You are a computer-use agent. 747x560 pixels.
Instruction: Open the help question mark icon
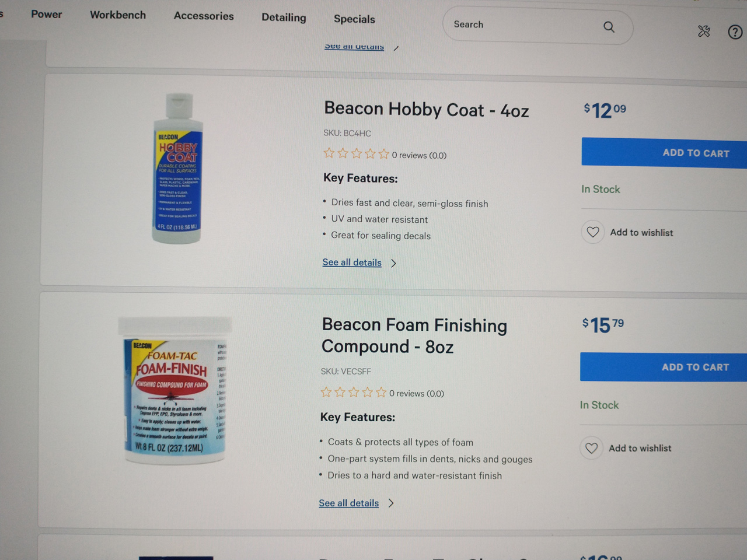[735, 32]
